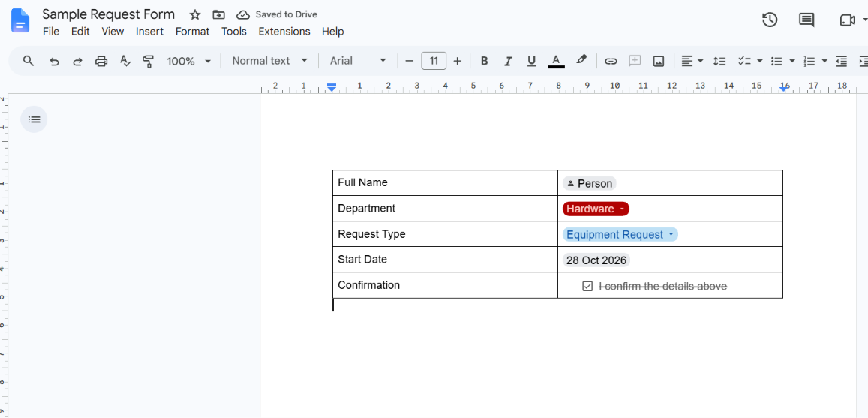Open the zoom 100% dropdown
The height and width of the screenshot is (418, 868).
click(x=189, y=61)
